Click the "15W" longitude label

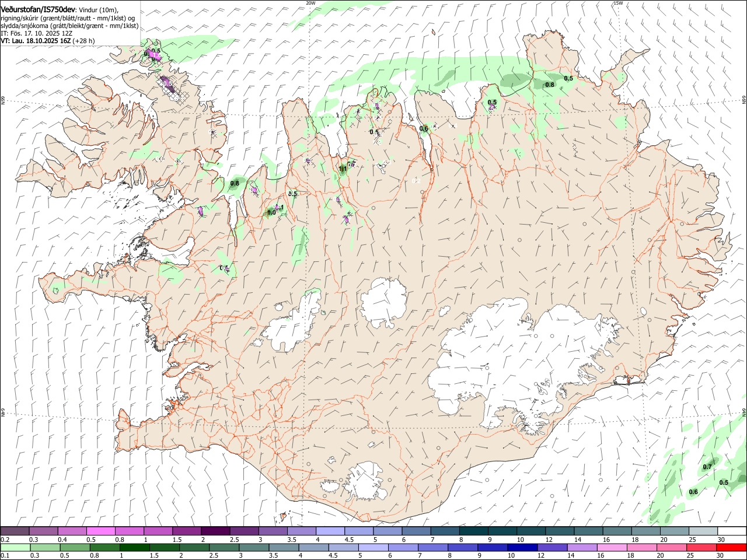[618, 3]
